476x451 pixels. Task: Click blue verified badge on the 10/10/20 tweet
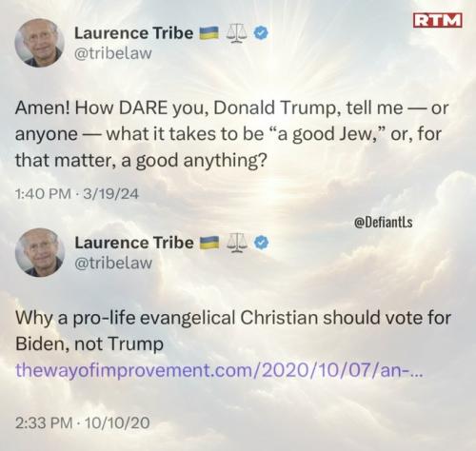point(261,243)
